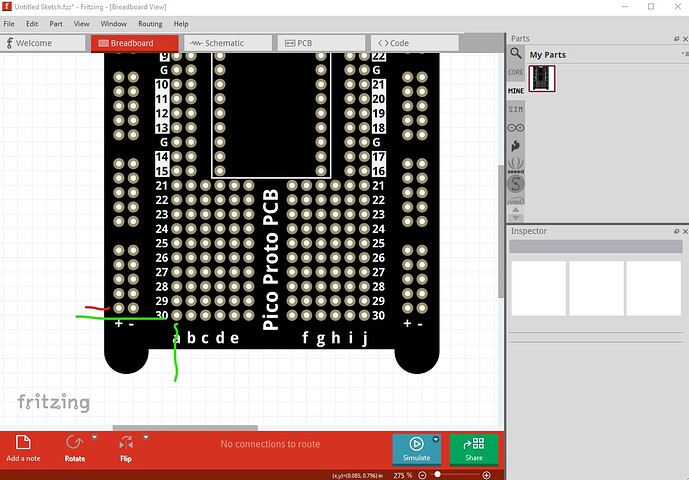Screen dimensions: 689x480
Task: Open My Parts bin options menu
Action: 684,54
